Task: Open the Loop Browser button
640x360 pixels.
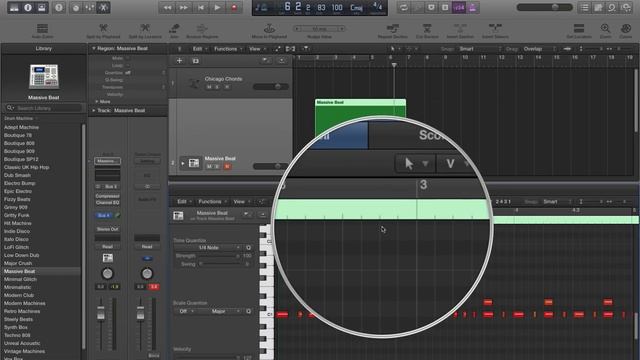Action: [612, 7]
